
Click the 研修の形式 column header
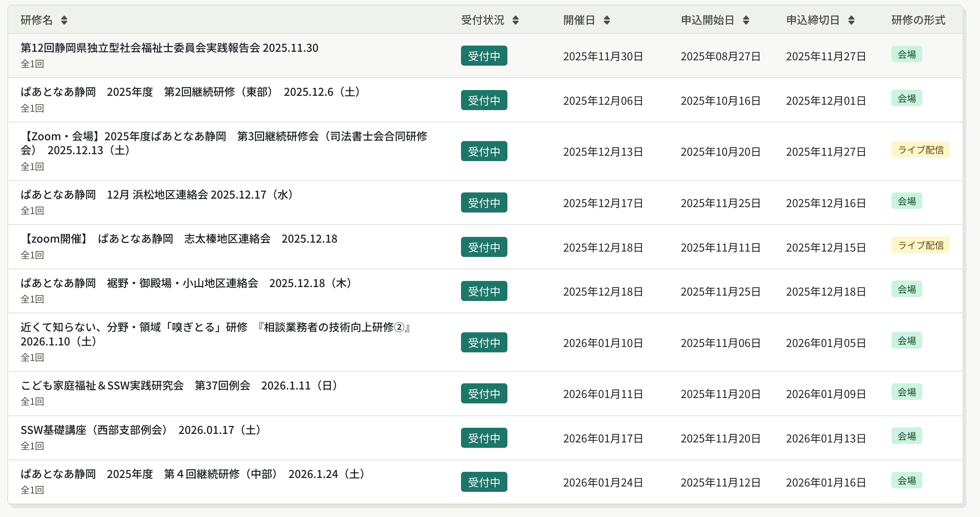point(918,20)
